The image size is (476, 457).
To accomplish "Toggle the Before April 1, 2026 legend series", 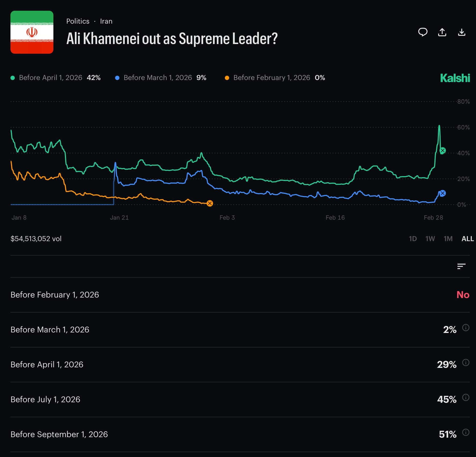I will [x=55, y=78].
